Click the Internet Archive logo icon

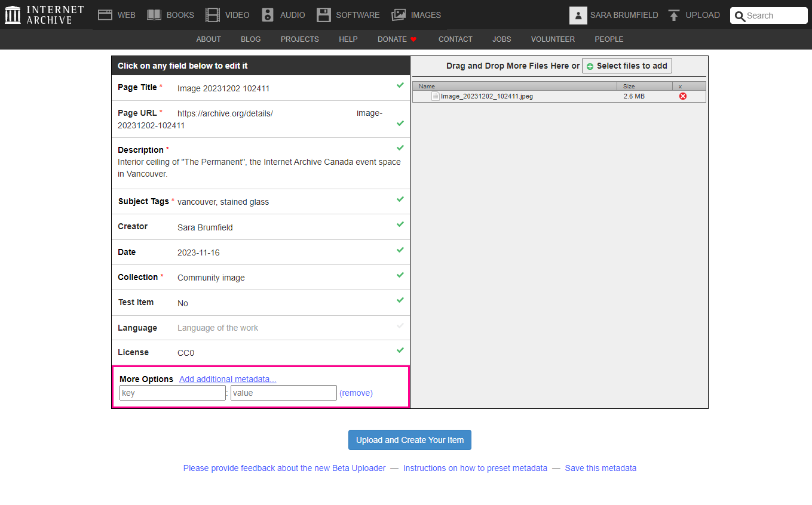[13, 15]
